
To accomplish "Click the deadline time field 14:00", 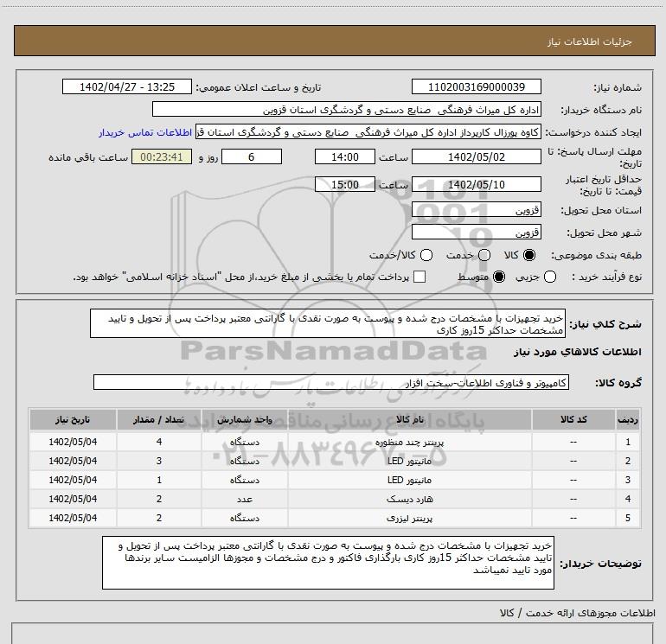I will pyautogui.click(x=345, y=156).
